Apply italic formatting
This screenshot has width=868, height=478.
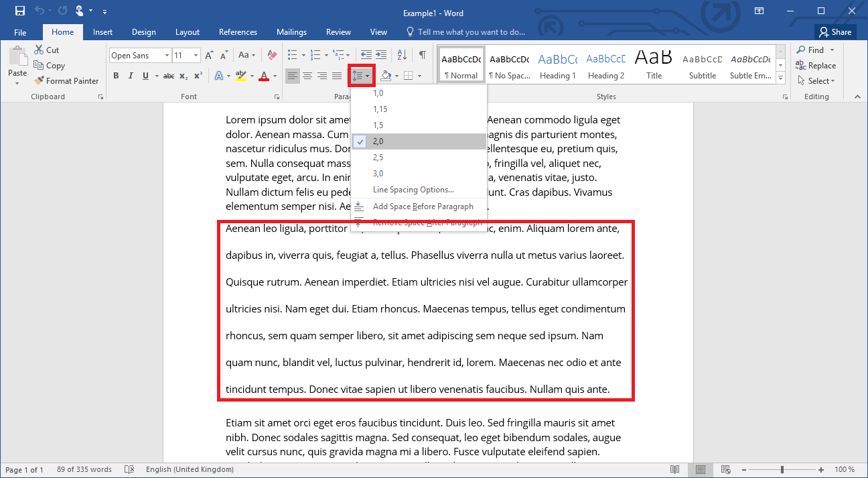pos(131,76)
